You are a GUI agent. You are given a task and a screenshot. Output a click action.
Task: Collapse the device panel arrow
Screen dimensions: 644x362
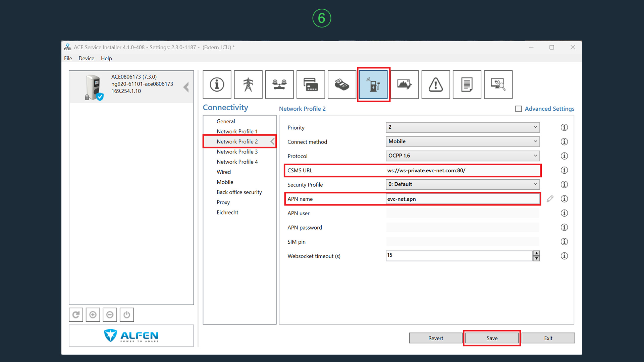[186, 87]
